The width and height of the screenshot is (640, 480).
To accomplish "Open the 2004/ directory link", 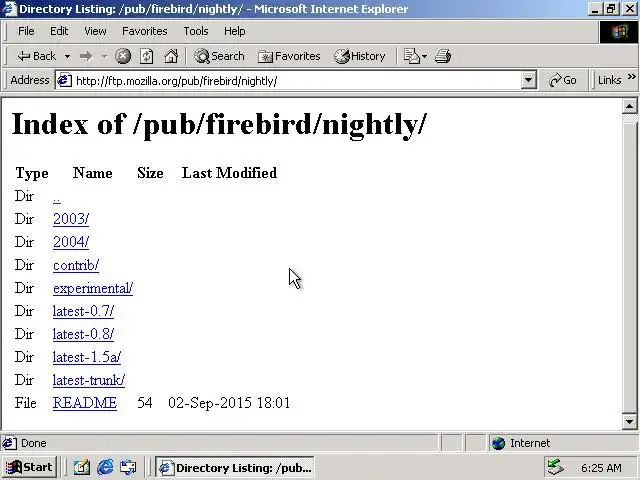I will click(71, 242).
